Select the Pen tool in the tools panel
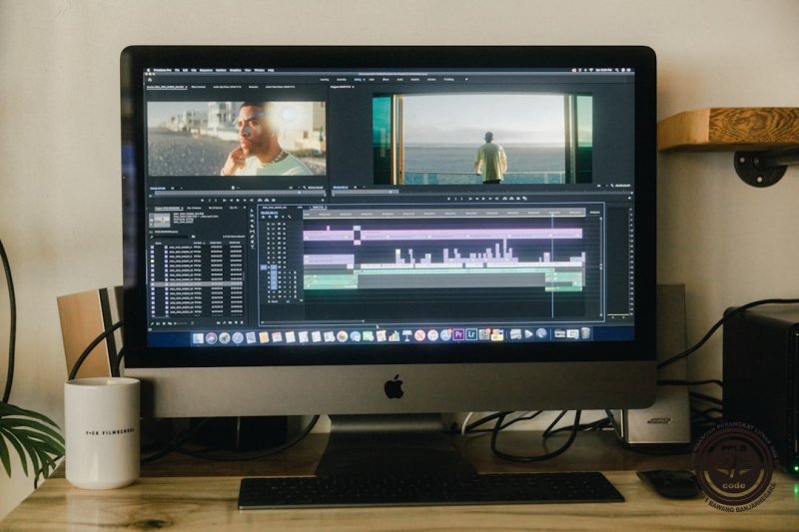The width and height of the screenshot is (799, 532). [x=253, y=237]
